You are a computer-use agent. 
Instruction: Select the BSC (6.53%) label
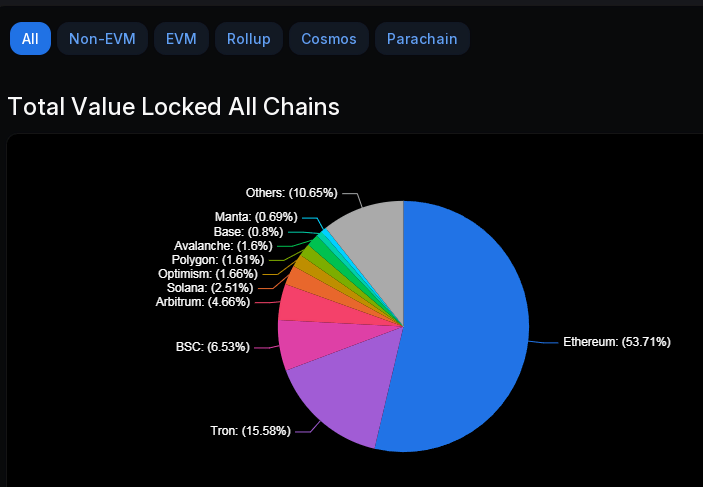click(x=213, y=347)
